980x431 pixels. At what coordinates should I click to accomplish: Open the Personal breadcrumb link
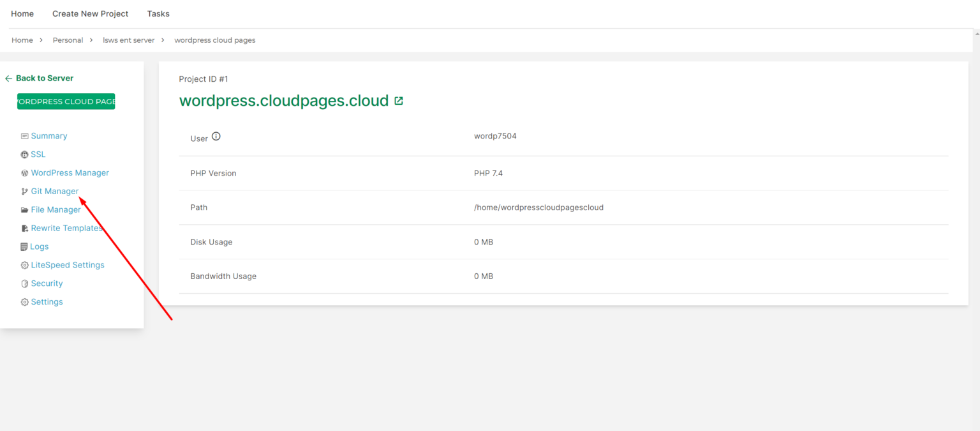(x=68, y=40)
